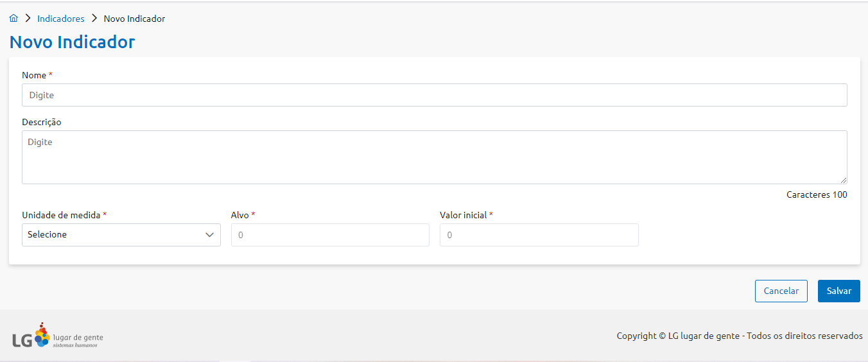Focus the Nome input field
868x362 pixels.
pos(434,95)
